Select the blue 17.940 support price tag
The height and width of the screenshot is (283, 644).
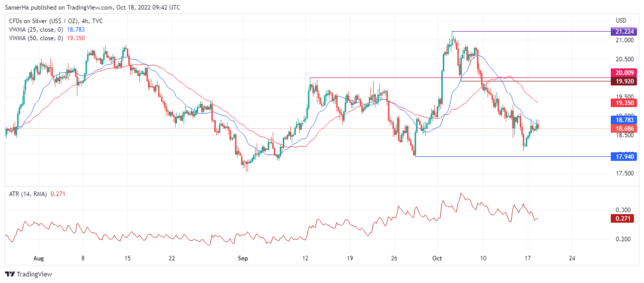pyautogui.click(x=623, y=157)
